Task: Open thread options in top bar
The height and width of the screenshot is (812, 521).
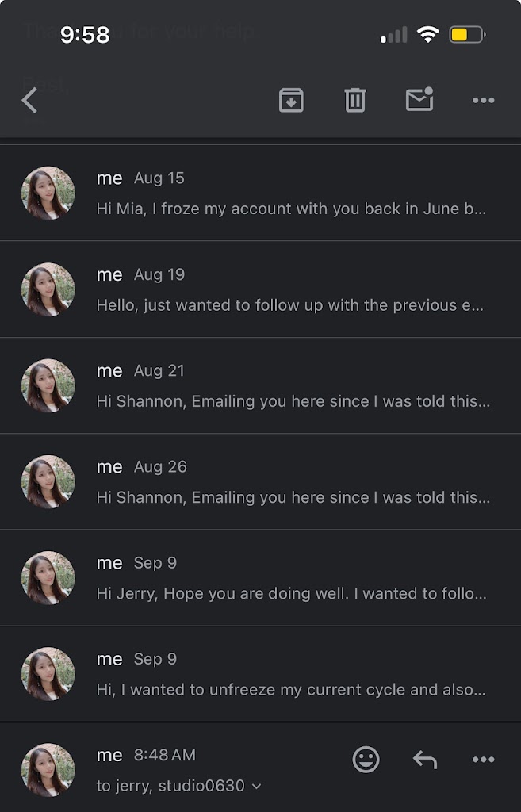Action: coord(483,100)
